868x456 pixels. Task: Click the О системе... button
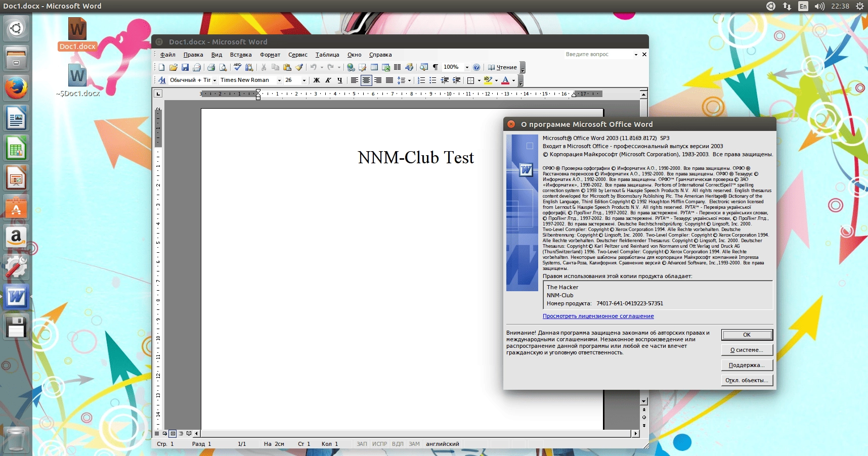coord(747,350)
